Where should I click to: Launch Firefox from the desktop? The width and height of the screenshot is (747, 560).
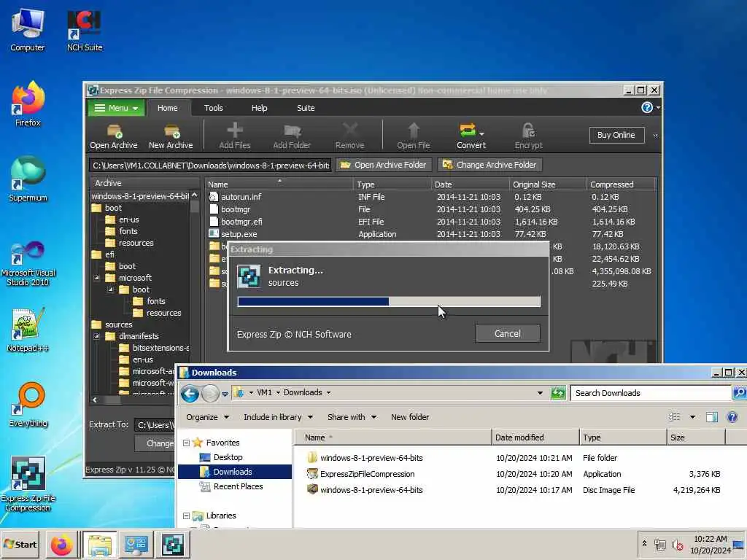click(x=28, y=104)
